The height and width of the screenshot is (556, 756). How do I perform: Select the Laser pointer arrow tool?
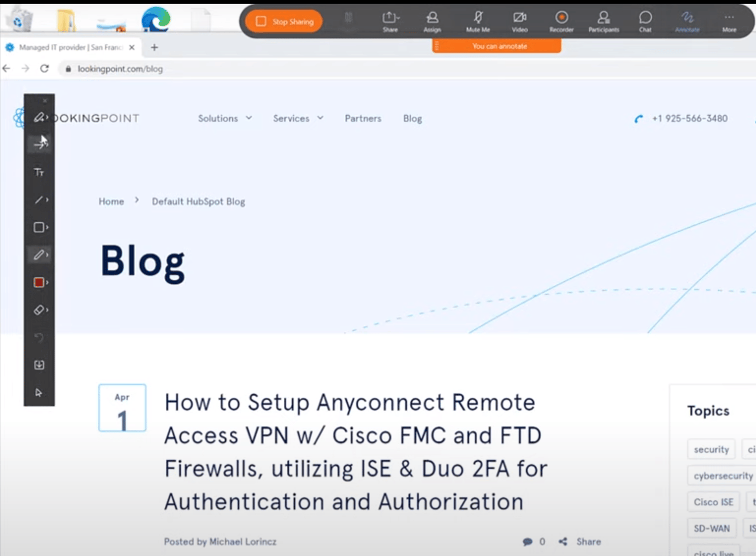click(39, 144)
